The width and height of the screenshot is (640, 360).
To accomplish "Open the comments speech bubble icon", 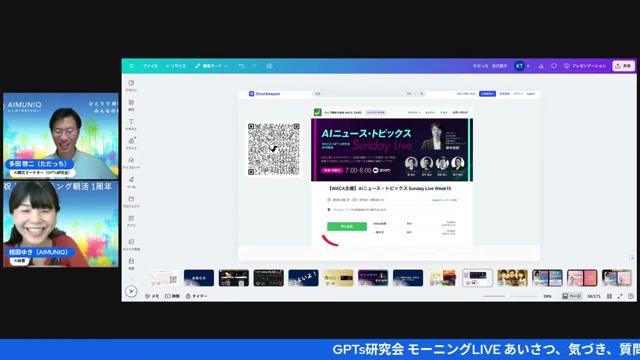I will 554,66.
